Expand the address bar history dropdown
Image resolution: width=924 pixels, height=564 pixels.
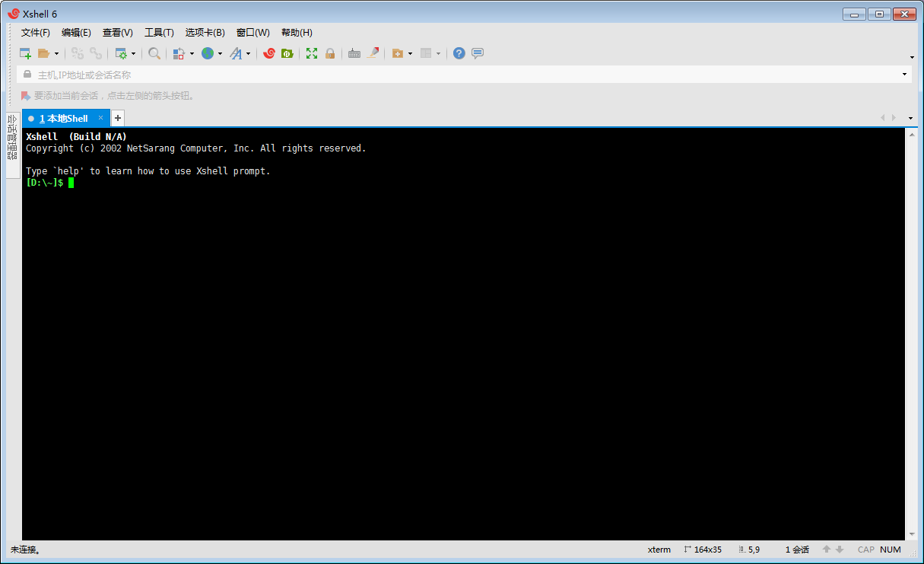pyautogui.click(x=904, y=75)
